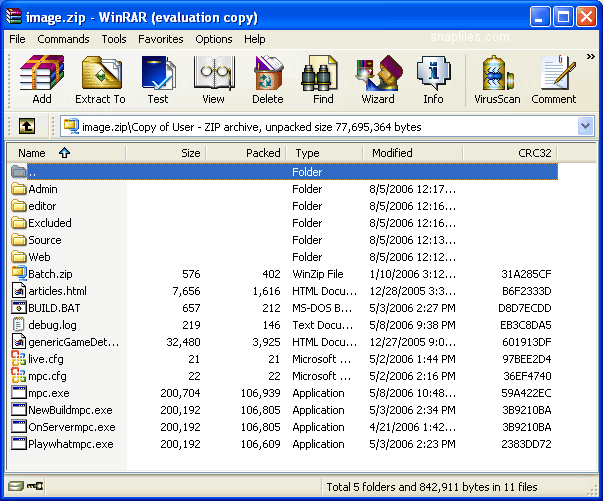The height and width of the screenshot is (501, 603).
Task: Open the Options menu
Action: (214, 39)
